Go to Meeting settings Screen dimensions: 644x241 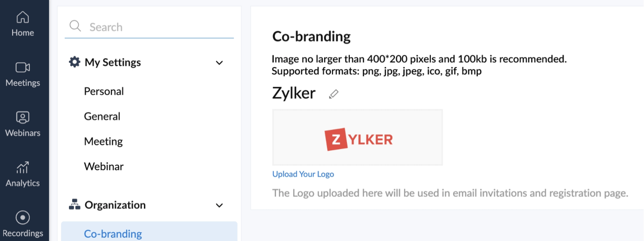[x=103, y=141]
